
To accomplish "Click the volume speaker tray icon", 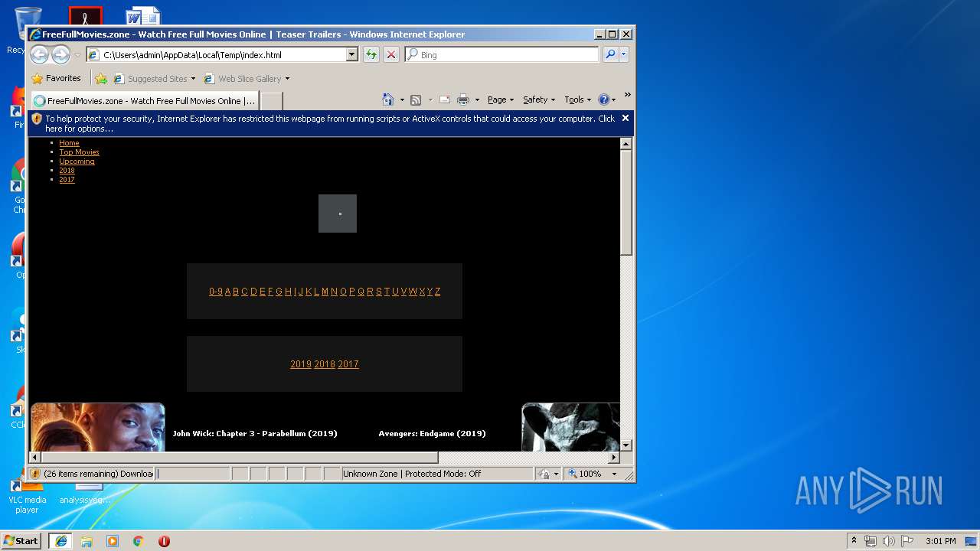I will point(889,541).
